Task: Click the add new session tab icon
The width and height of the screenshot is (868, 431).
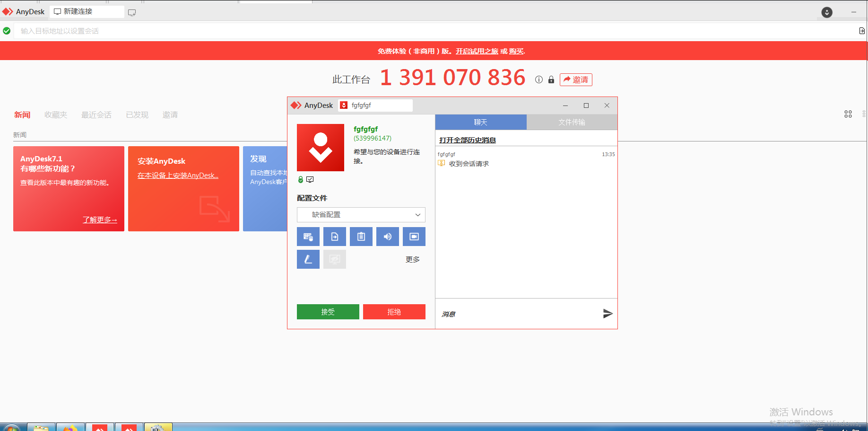Action: pyautogui.click(x=132, y=13)
